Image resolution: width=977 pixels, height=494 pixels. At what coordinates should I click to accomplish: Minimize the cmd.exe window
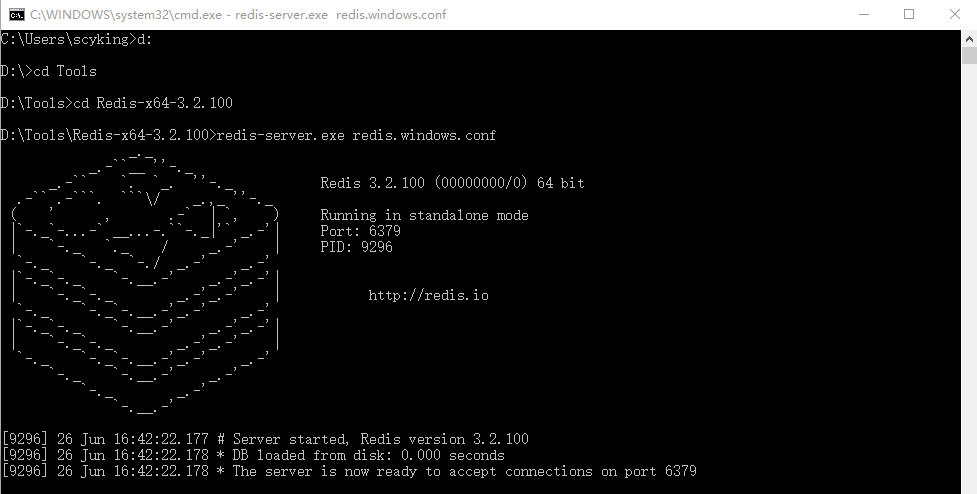pos(864,14)
